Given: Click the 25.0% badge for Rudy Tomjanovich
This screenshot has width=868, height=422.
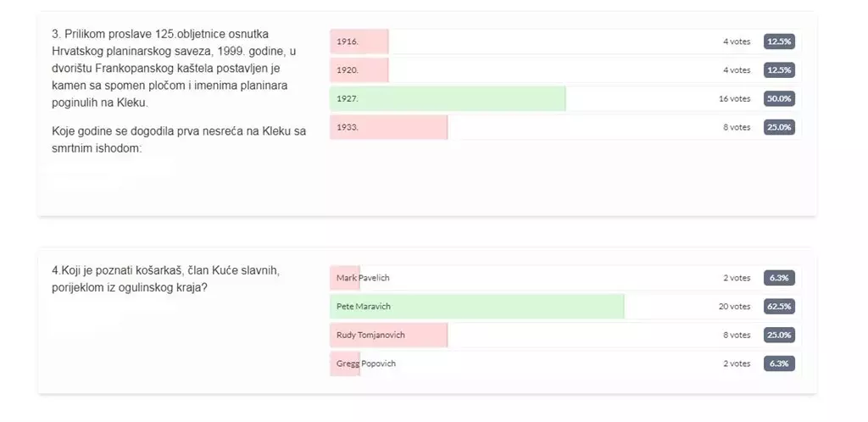Looking at the screenshot, I should [x=779, y=336].
